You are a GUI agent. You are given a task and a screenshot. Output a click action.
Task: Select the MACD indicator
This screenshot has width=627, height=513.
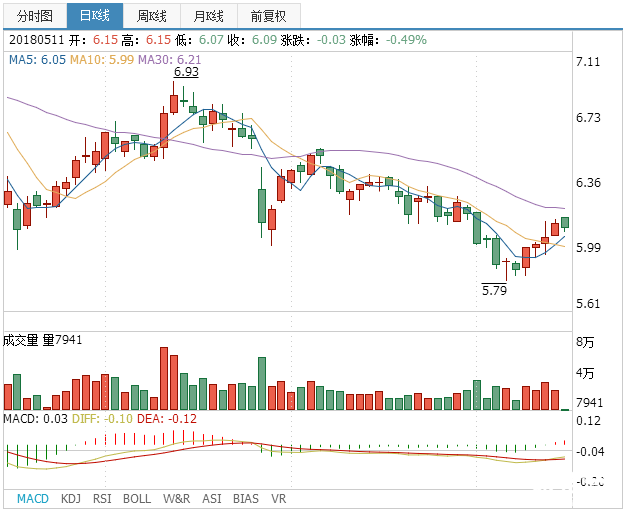[33, 499]
